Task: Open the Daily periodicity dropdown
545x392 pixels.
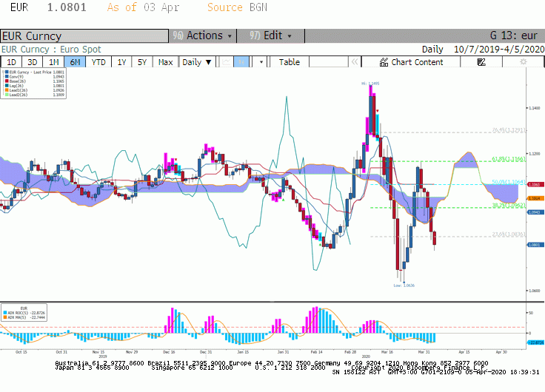Action: coord(197,62)
